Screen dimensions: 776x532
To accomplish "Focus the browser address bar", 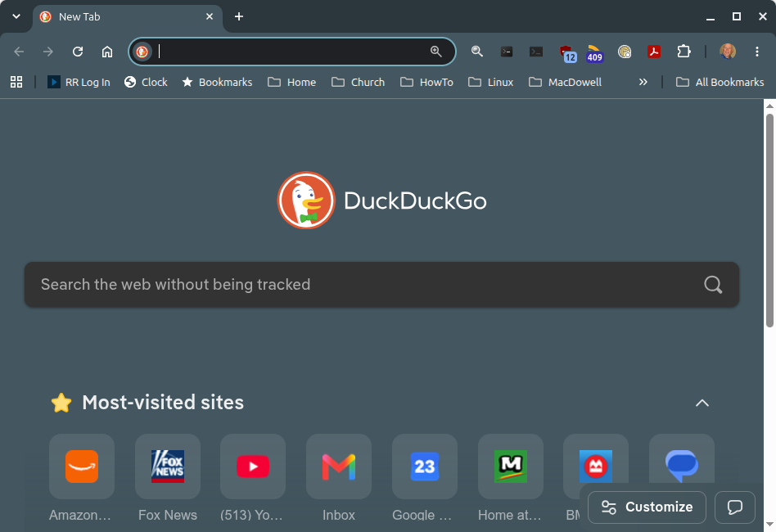I will pos(292,52).
